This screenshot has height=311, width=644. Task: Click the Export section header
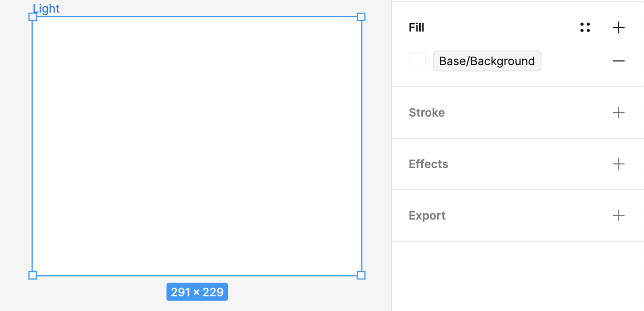[x=427, y=215]
